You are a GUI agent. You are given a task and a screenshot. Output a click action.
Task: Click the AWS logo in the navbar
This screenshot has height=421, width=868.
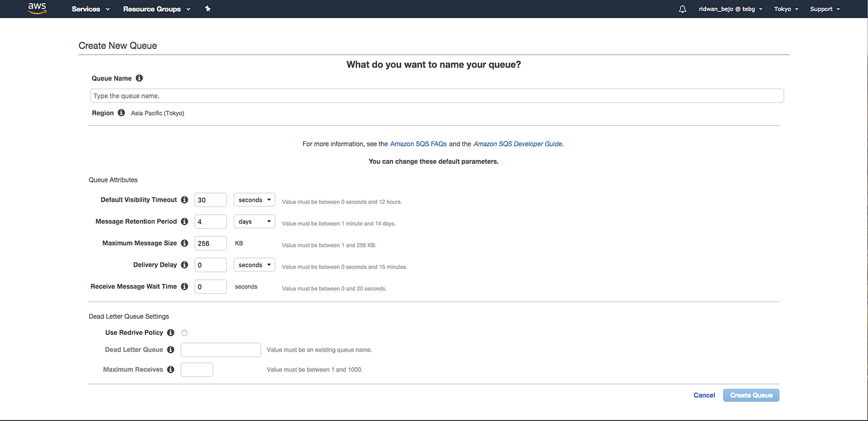point(36,8)
